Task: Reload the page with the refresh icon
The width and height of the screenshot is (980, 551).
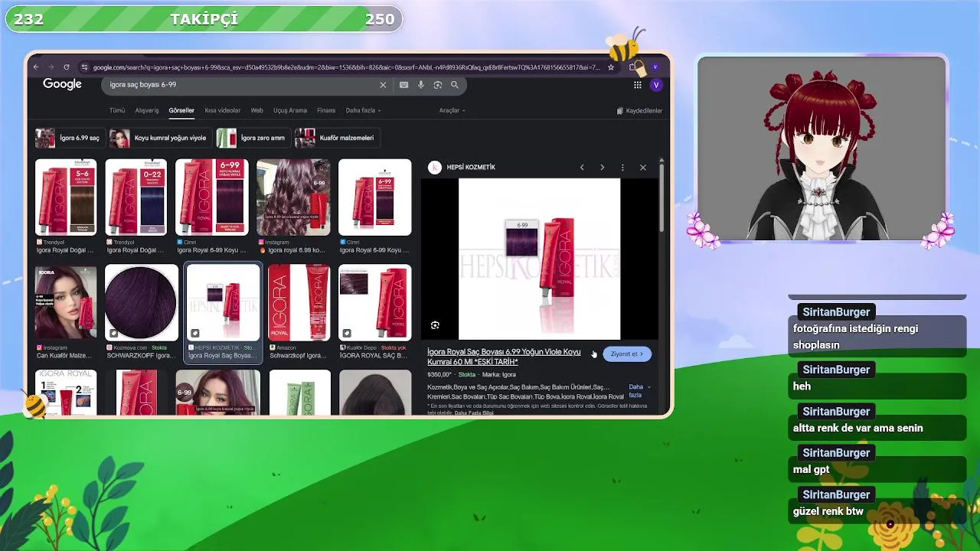Action: (67, 67)
